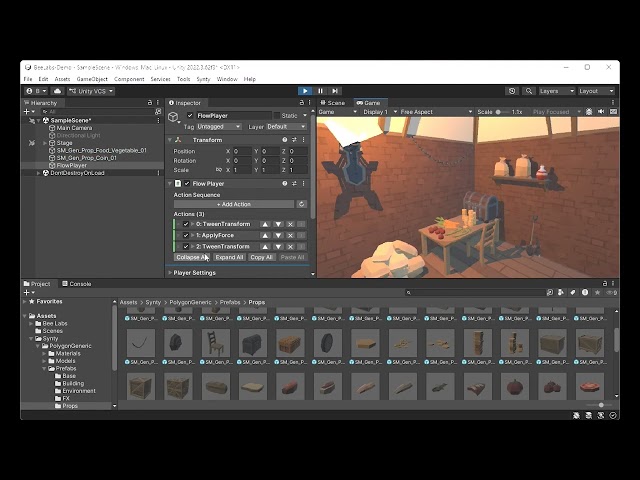This screenshot has height=480, width=640.
Task: Toggle Project favorites star icon
Action: point(598,292)
